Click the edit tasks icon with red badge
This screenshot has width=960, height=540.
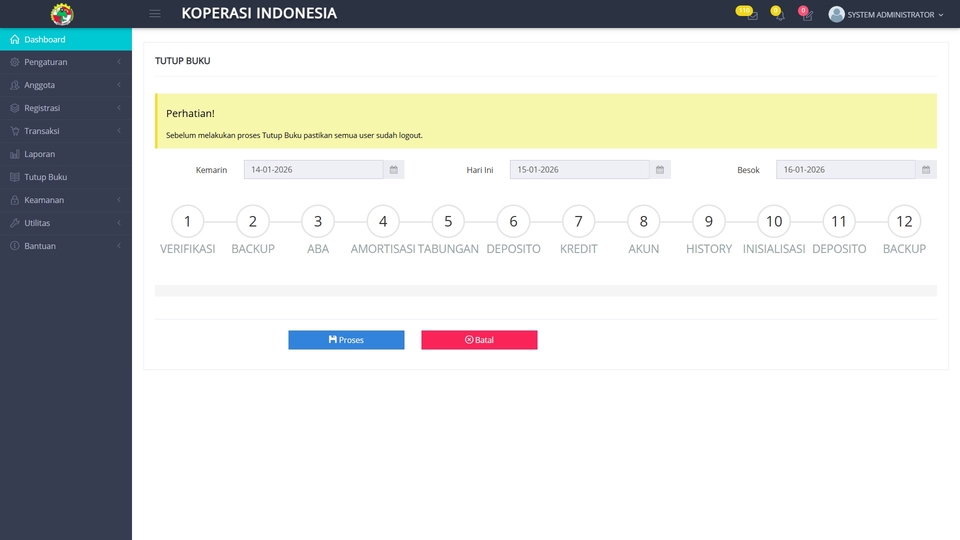pos(806,15)
